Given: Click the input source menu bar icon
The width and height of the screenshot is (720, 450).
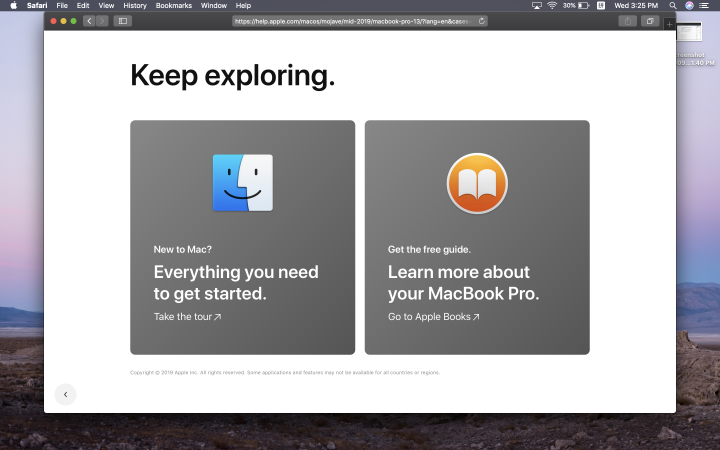Looking at the screenshot, I should click(601, 6).
